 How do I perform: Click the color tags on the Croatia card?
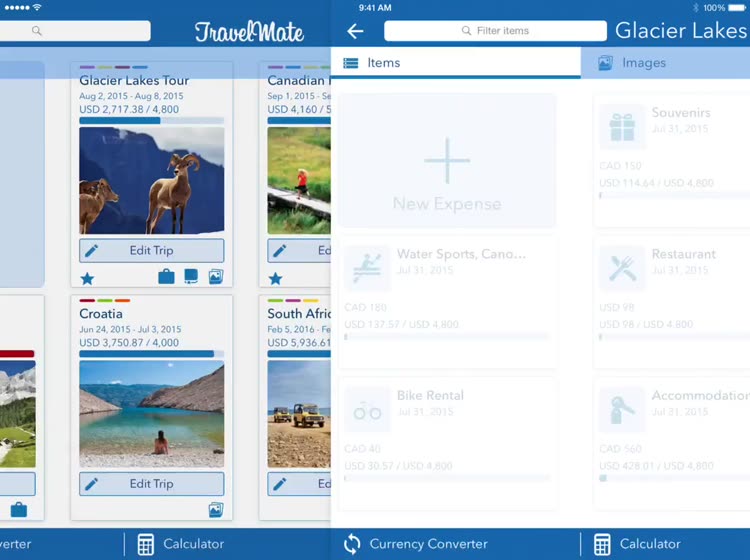pos(105,301)
